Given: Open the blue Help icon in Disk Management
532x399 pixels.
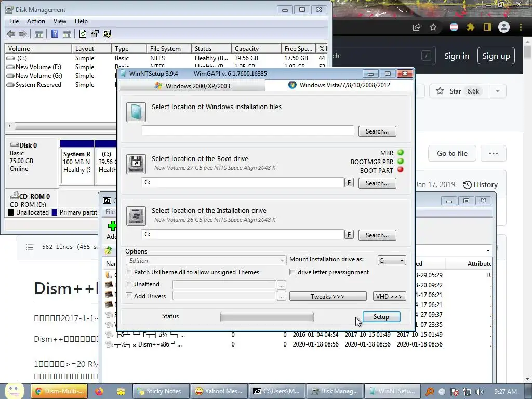Looking at the screenshot, I should pos(55,34).
